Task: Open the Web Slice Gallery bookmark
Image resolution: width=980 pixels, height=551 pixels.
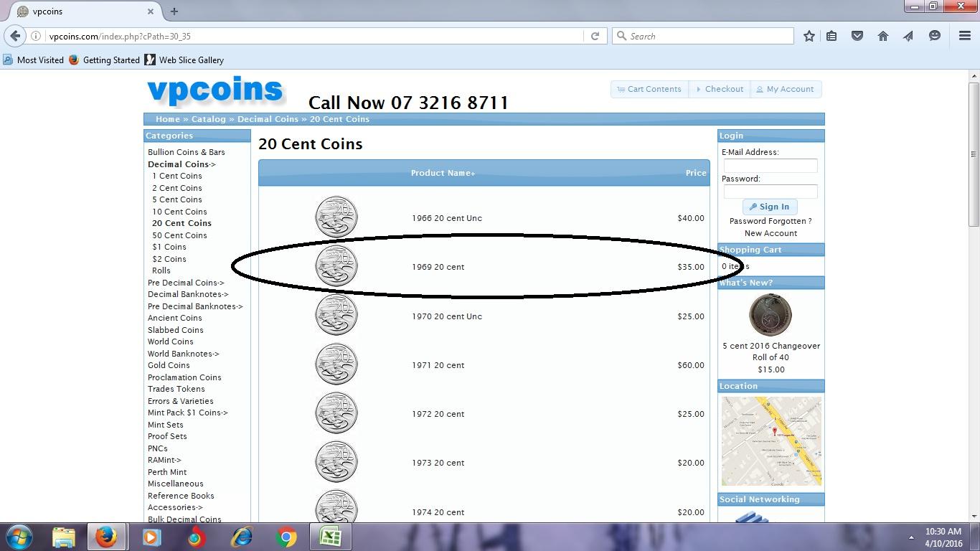Action: (184, 60)
